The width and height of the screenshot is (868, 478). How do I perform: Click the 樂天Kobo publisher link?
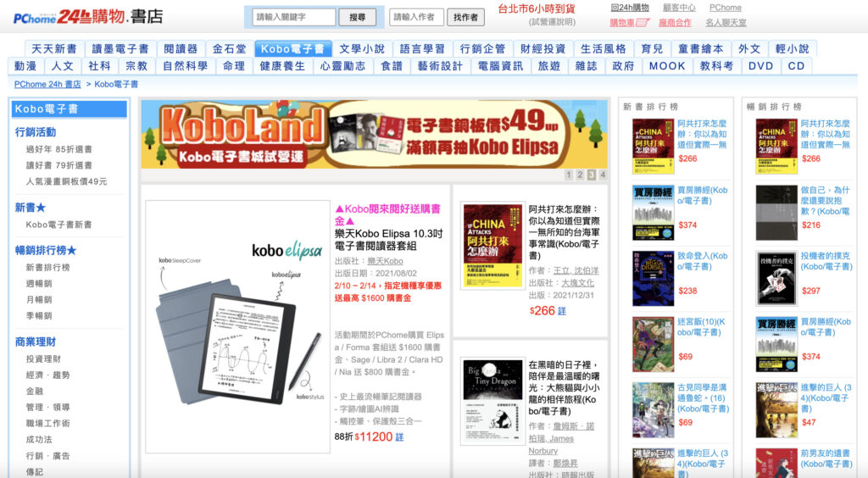pyautogui.click(x=386, y=261)
